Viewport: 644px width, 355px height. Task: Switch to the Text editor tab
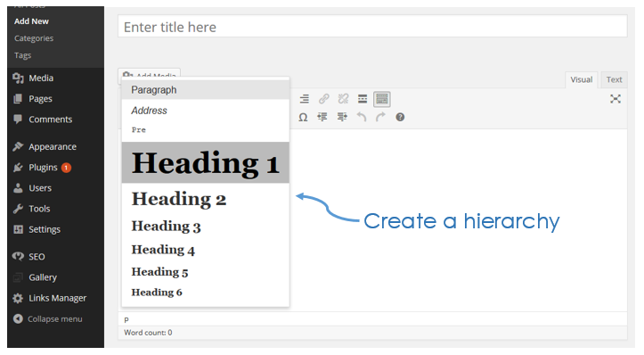coord(614,79)
